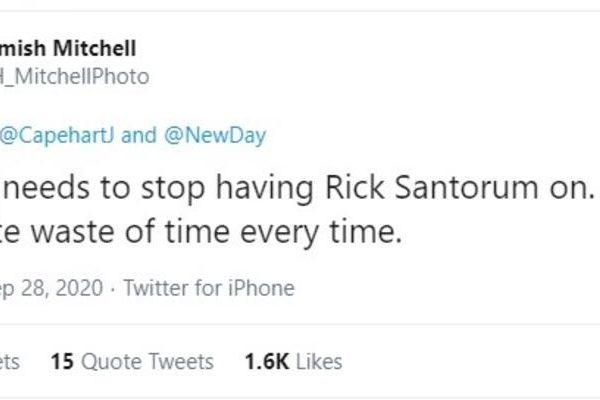Click the 'Quote Tweets' label text

click(x=146, y=361)
